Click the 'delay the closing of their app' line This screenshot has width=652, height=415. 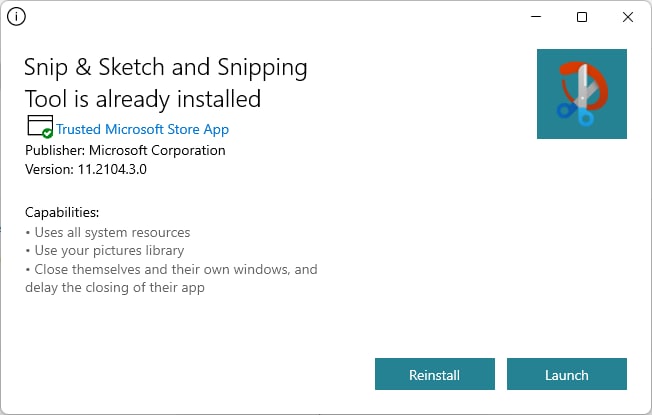(x=115, y=288)
